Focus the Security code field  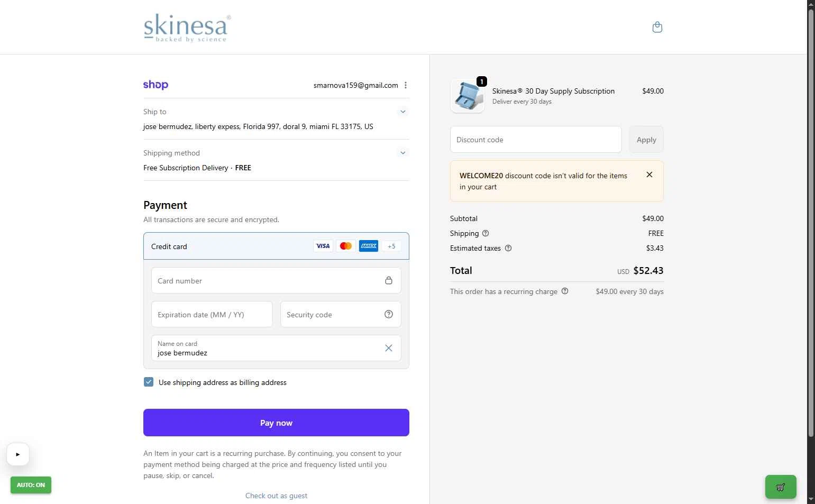(x=341, y=314)
